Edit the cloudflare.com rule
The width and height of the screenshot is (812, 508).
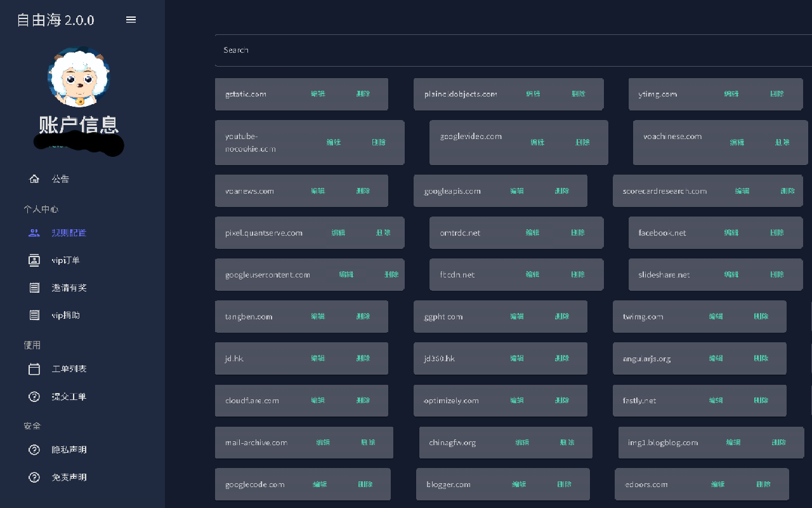coord(318,401)
